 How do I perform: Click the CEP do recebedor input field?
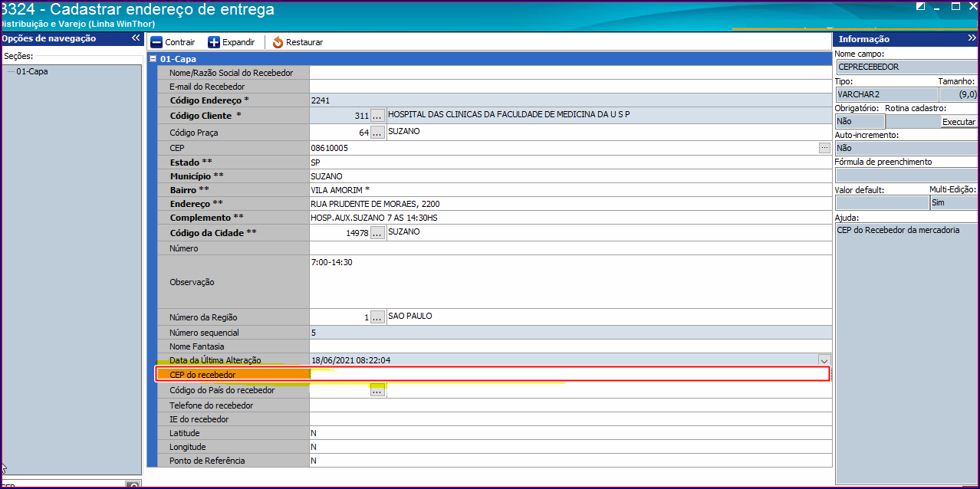click(x=570, y=374)
